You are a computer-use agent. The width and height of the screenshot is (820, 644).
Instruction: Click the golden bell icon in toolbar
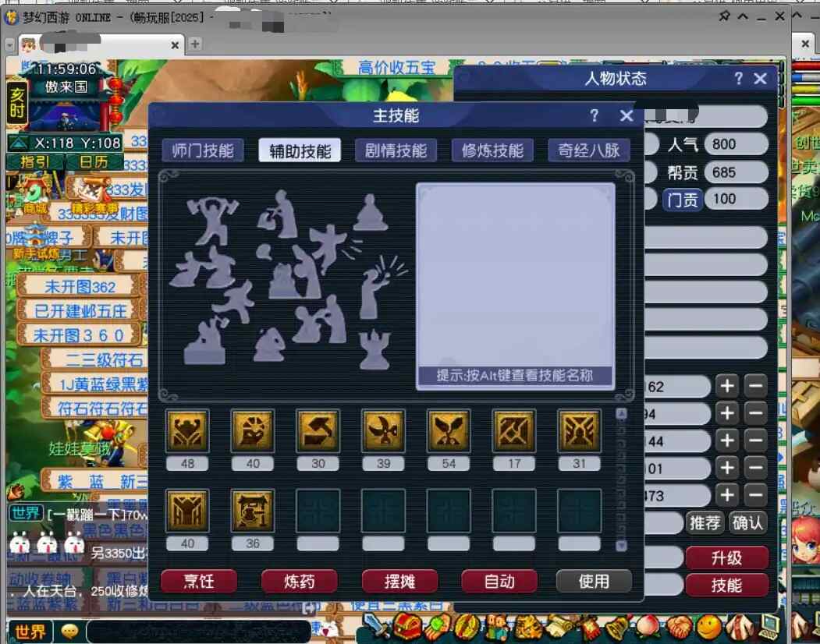[619, 627]
